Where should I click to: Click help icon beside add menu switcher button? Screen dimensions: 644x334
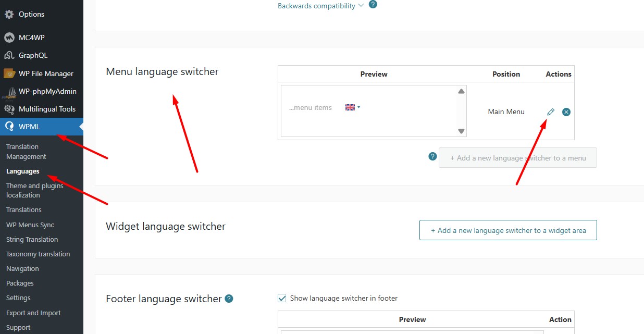pos(432,156)
